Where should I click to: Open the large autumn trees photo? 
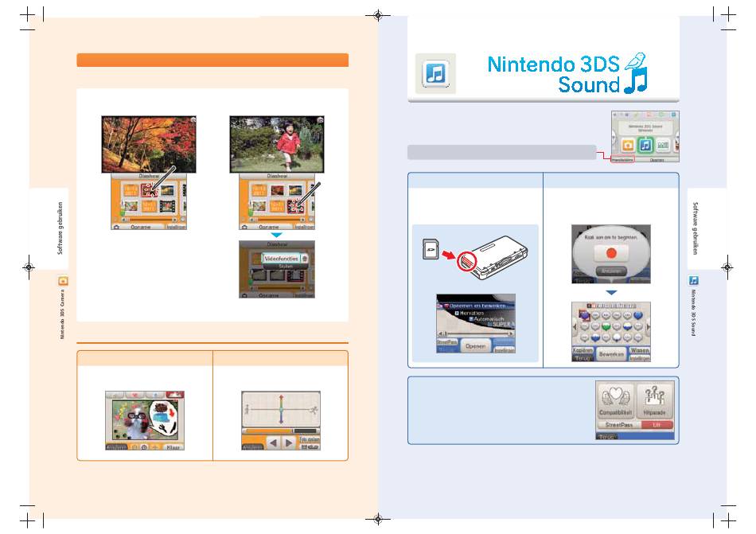coord(149,144)
